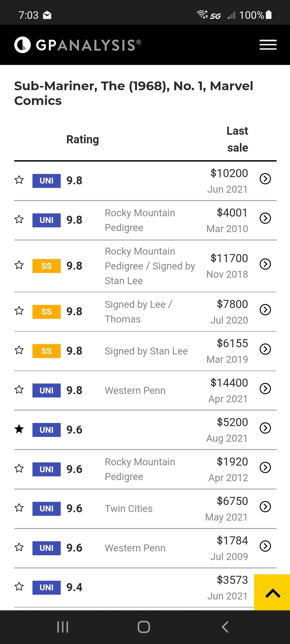
Task: Tap the Android back navigation button
Action: (x=225, y=627)
